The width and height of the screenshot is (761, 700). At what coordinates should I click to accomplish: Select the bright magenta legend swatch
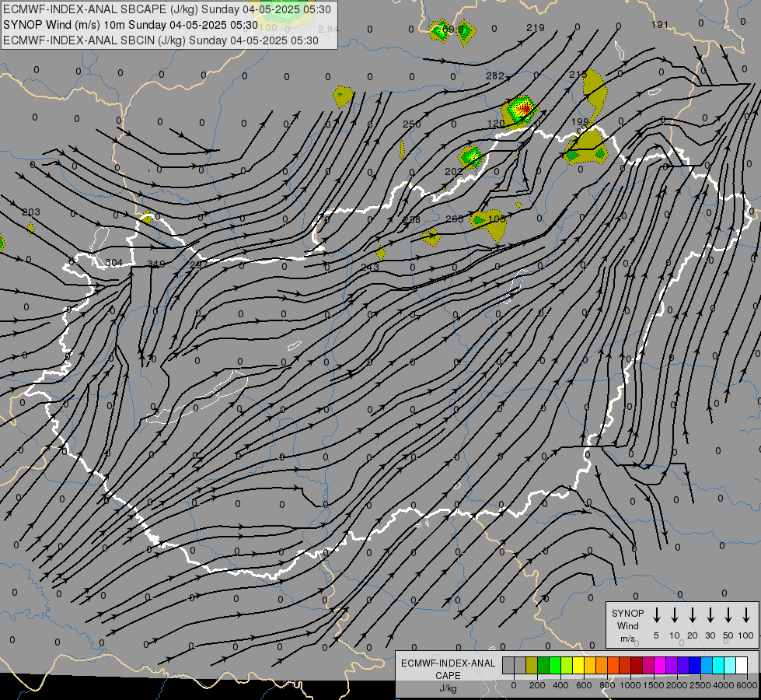(x=660, y=665)
